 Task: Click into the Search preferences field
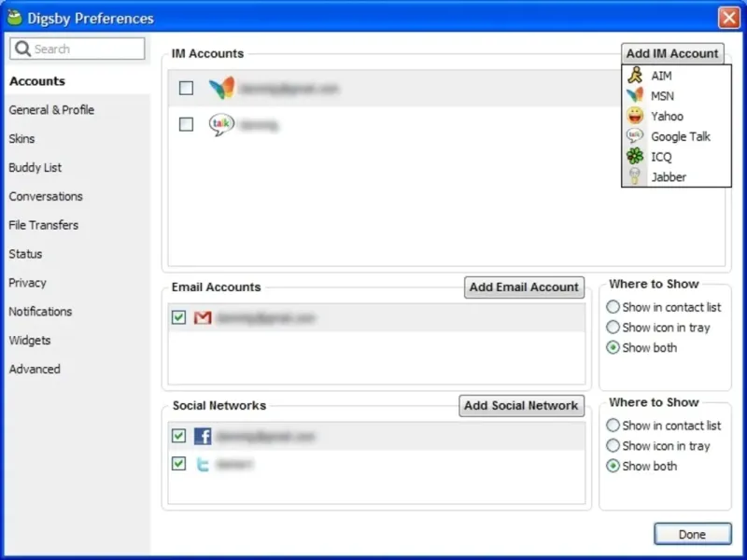78,49
